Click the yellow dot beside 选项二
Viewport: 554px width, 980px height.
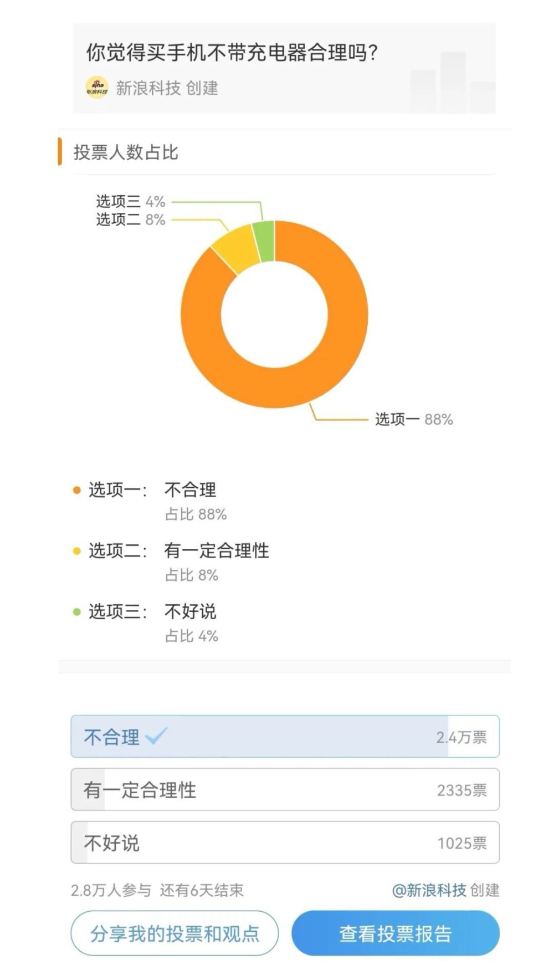(77, 551)
